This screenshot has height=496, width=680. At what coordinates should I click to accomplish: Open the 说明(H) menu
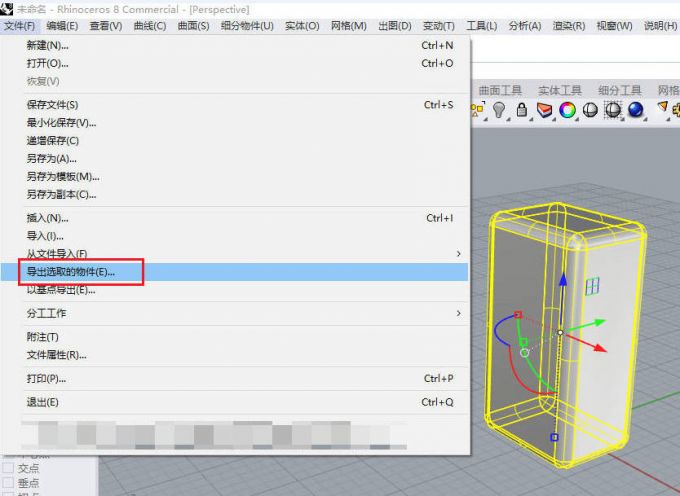(x=660, y=26)
